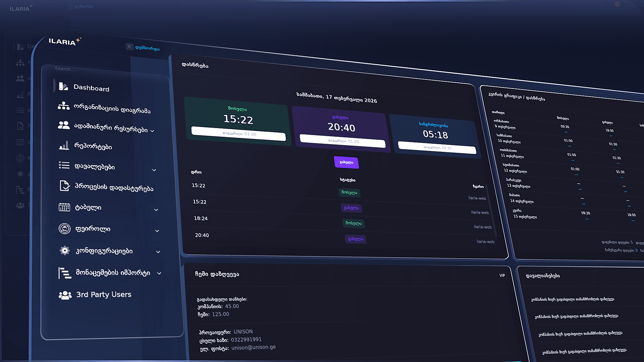Click the organization diagram icon

pos(63,106)
